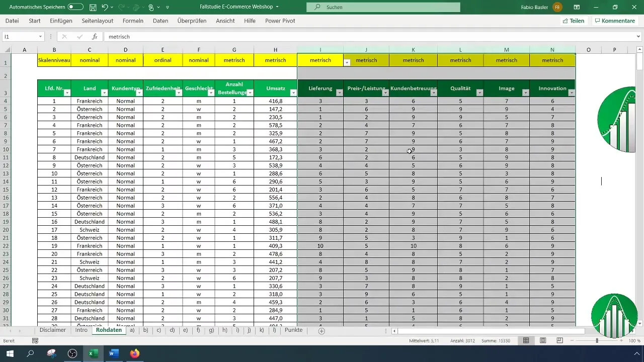Click the horizontal scrollbar

(491, 331)
